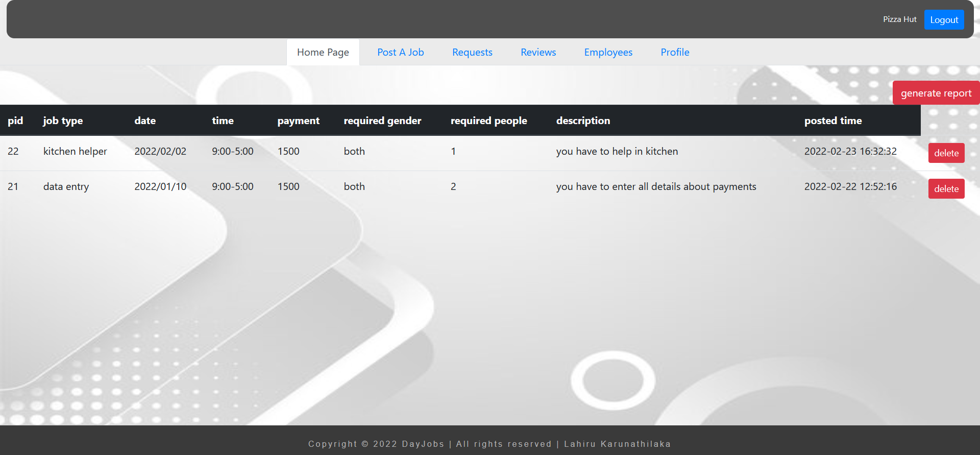Open the Requests tab
The image size is (980, 455).
pyautogui.click(x=472, y=52)
